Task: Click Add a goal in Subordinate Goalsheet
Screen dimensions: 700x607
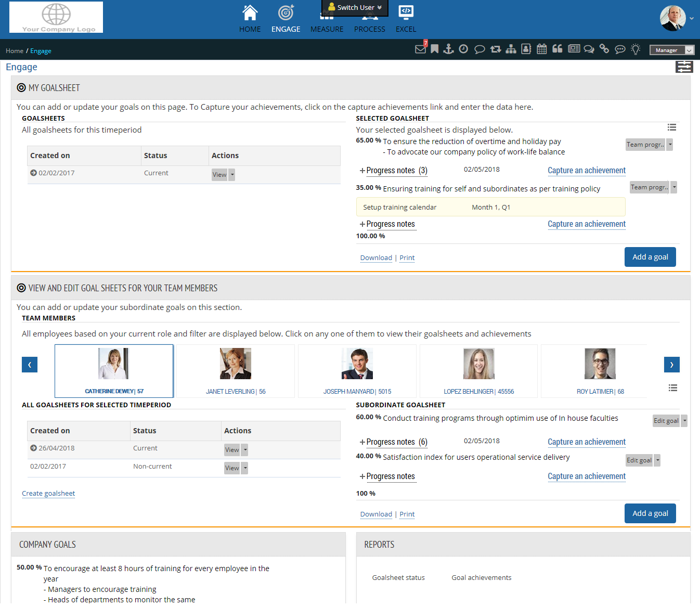Action: pos(650,513)
